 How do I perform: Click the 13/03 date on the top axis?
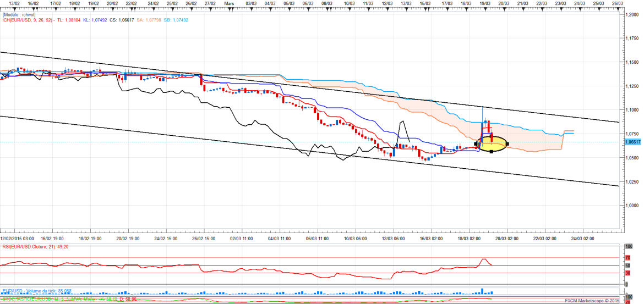coord(406,3)
